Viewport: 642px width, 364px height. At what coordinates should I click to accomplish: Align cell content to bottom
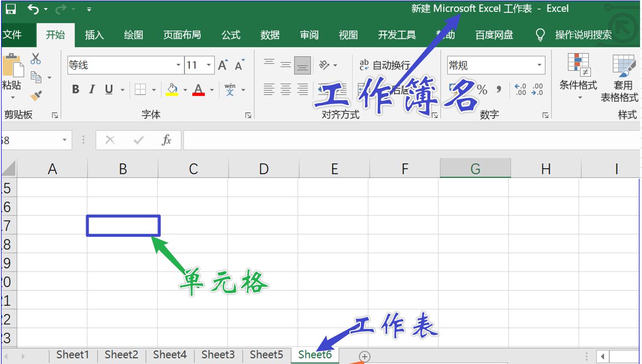point(303,65)
